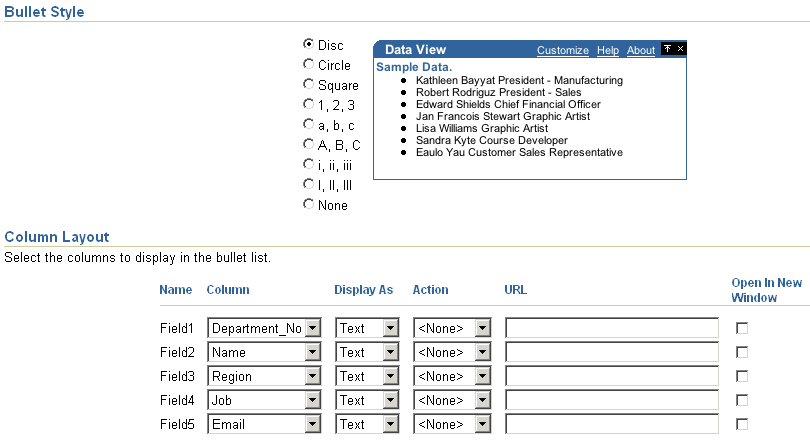The image size is (810, 441).
Task: Focus the Field5 URL input field
Action: pos(612,424)
